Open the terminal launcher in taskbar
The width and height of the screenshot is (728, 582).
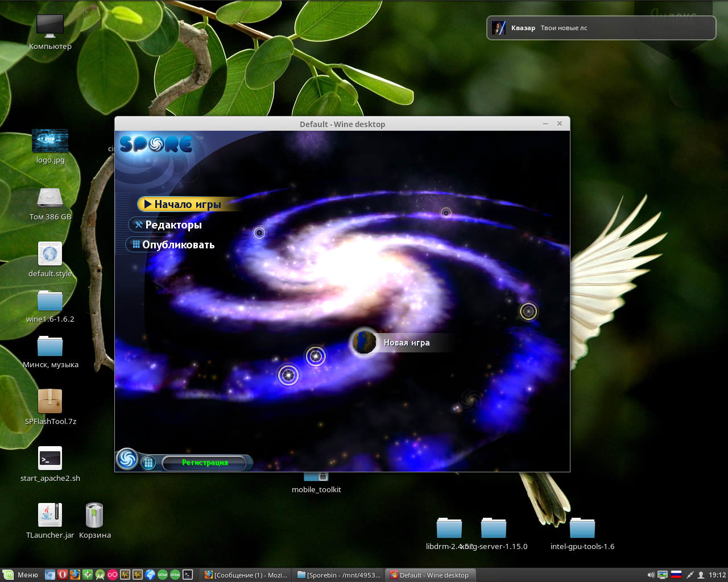pos(188,575)
